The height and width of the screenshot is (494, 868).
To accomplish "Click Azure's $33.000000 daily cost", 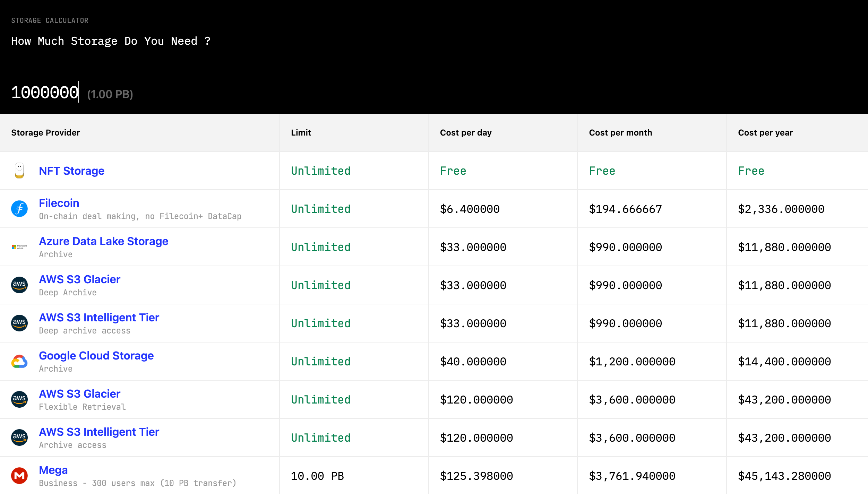I will (x=473, y=247).
